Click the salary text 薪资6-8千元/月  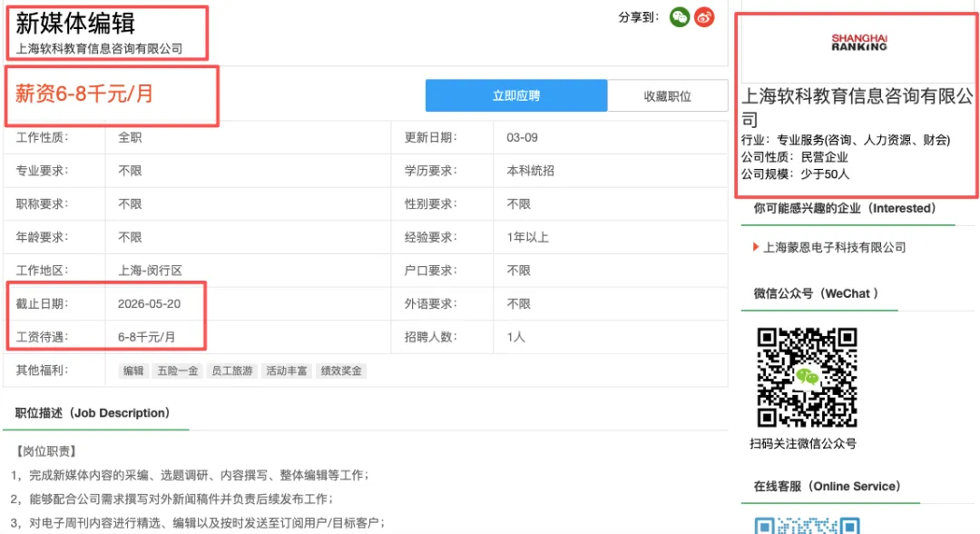point(83,94)
